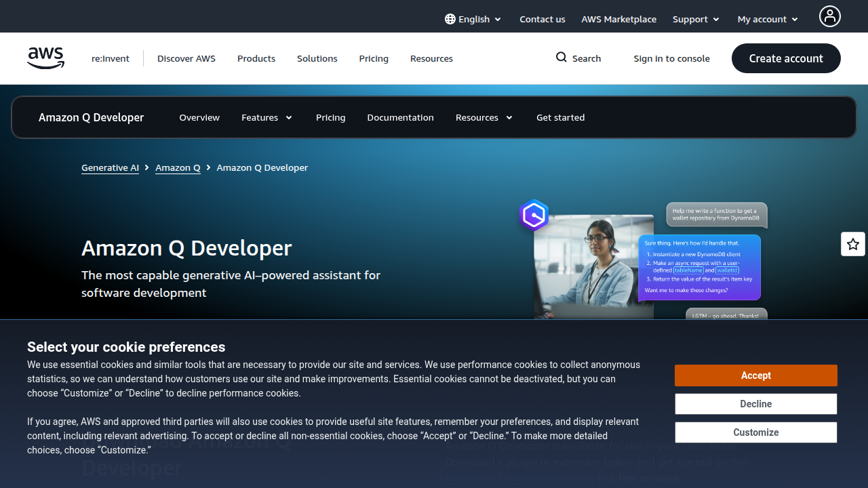Click the AWS logo
The width and height of the screenshot is (868, 488).
46,58
